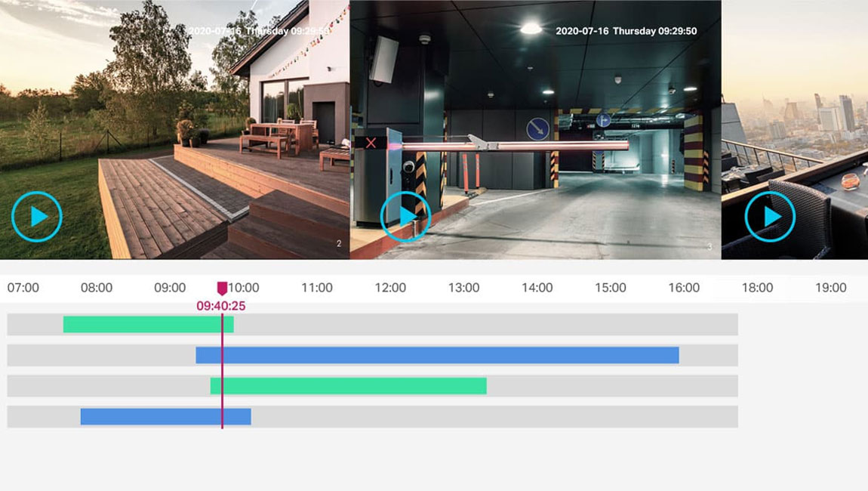This screenshot has width=868, height=491.
Task: Click empty gray area of first track
Action: click(483, 325)
